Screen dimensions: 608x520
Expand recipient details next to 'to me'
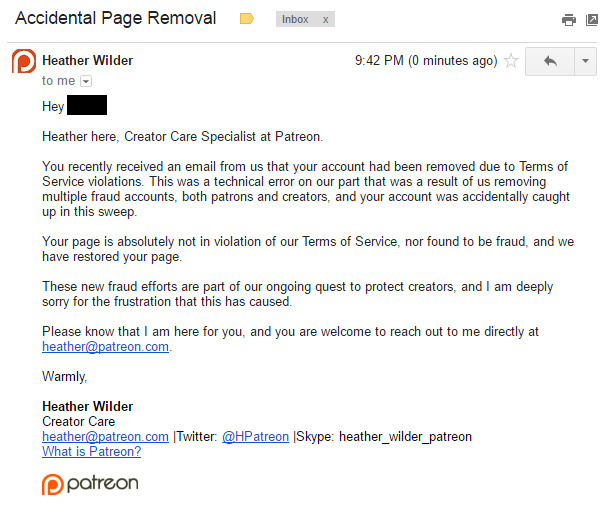(x=86, y=81)
